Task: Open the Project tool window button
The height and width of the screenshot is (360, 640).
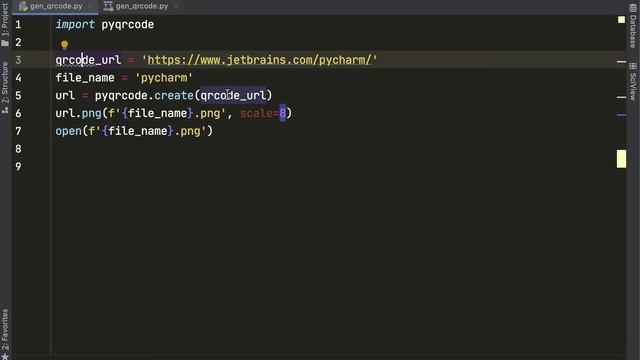Action: (x=5, y=24)
